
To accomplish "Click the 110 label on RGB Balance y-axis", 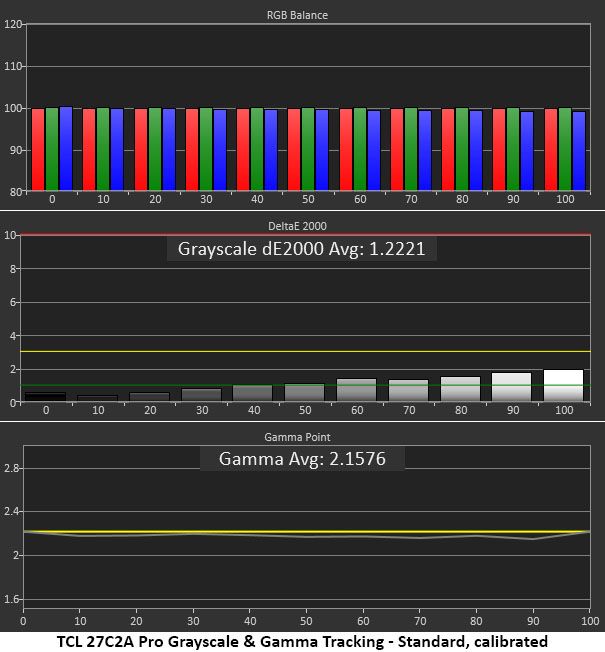I will [x=12, y=67].
